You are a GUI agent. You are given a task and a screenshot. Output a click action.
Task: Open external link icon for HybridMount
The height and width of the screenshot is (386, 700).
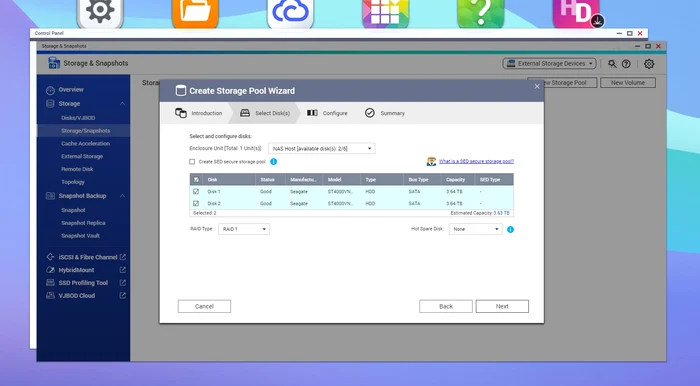coord(123,270)
